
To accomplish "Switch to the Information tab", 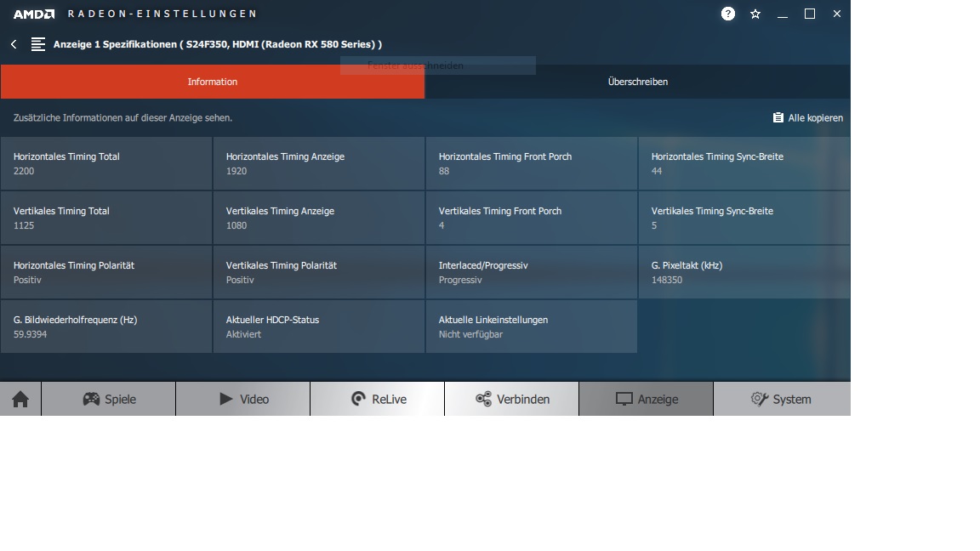I will pos(213,82).
